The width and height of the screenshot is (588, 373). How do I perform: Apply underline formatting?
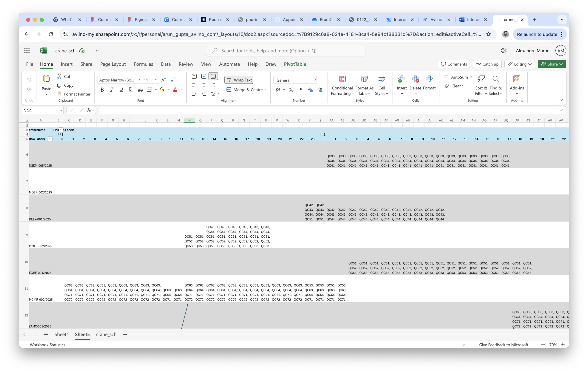(x=121, y=90)
